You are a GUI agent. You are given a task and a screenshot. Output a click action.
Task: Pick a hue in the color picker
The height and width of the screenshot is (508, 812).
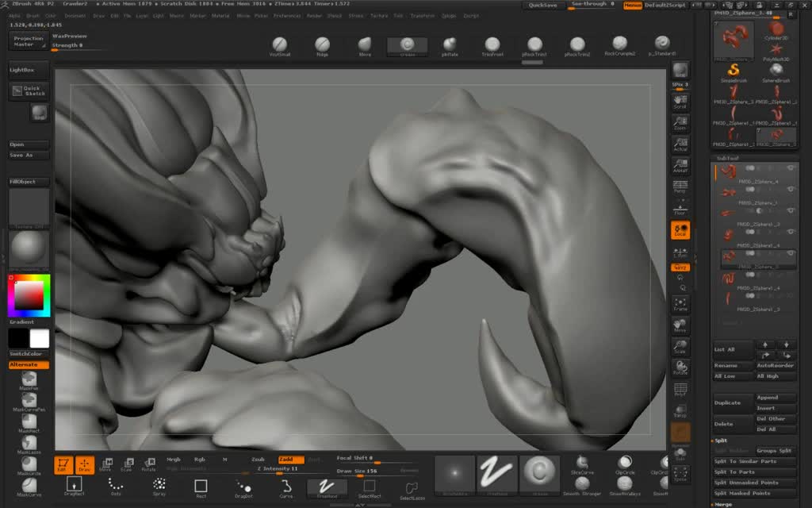click(x=29, y=295)
